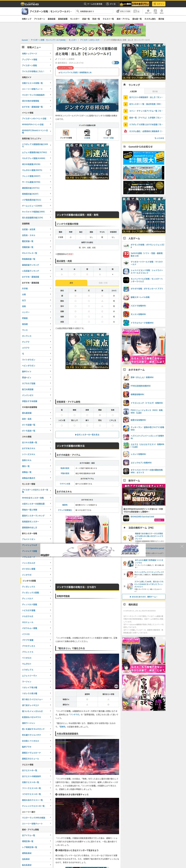The image size is (186, 868).
Task: Switch to 掲示板 ranking tab
Action: [x=155, y=91]
